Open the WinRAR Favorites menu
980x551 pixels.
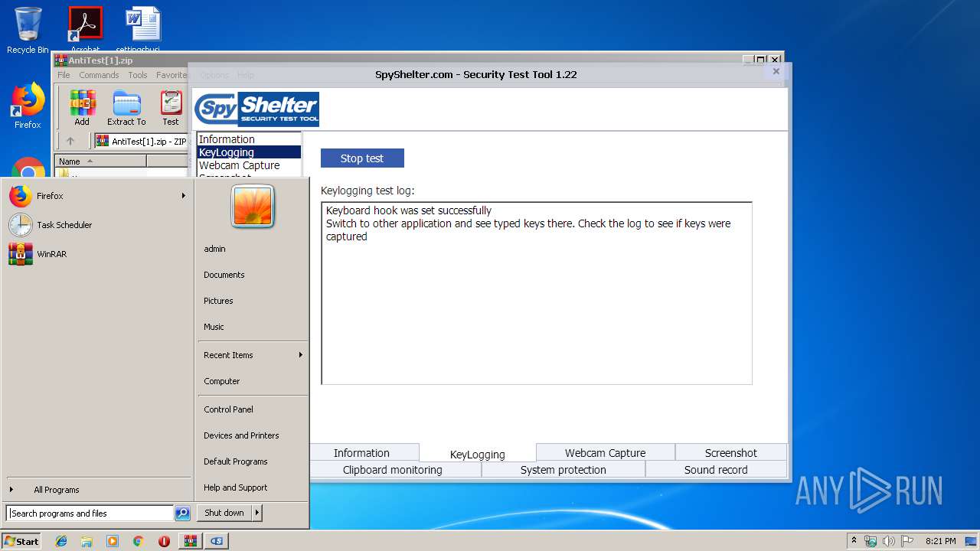coord(171,75)
